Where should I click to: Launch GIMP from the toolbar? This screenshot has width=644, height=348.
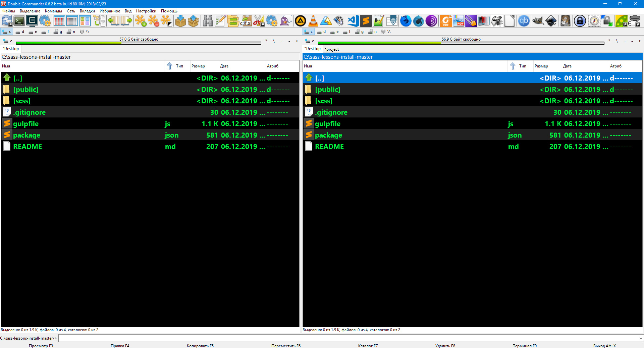click(x=538, y=21)
